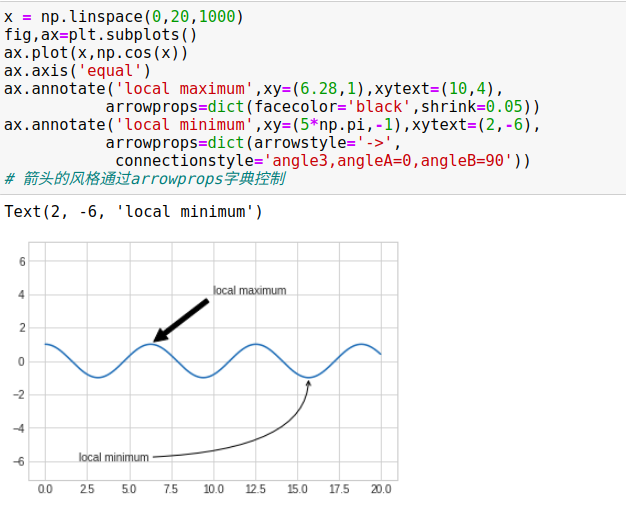Click the line 'ax.plot(x,np.cos(x))'
Viewport: 626px width, 512px height.
point(96,53)
